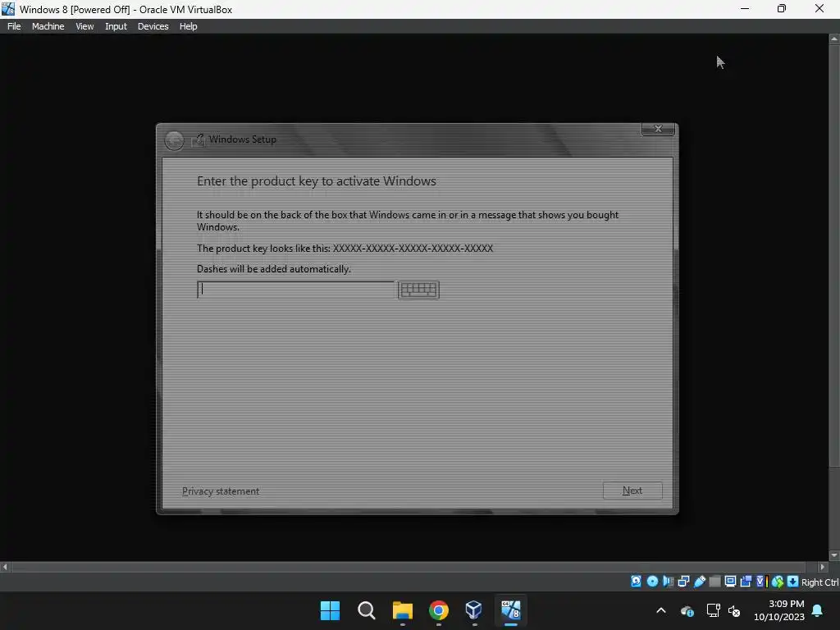
Task: Click the 'Enter the product key to activate Windows' heading
Action: coord(317,181)
